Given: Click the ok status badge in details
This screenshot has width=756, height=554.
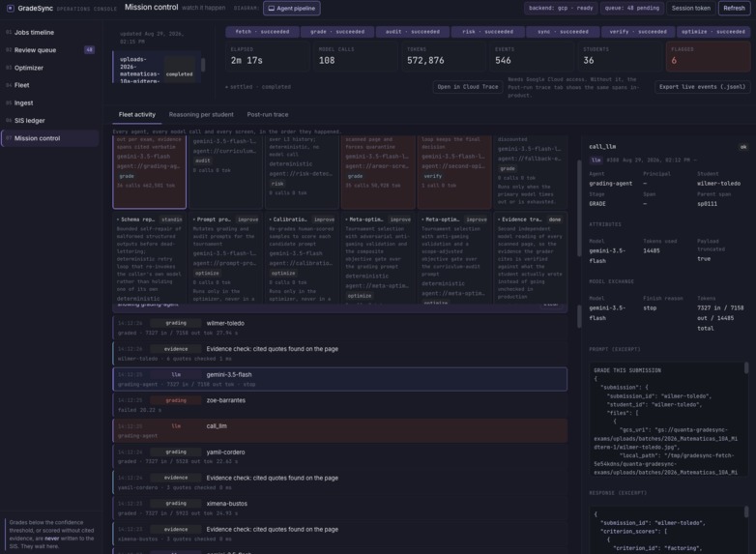Looking at the screenshot, I should 743,147.
